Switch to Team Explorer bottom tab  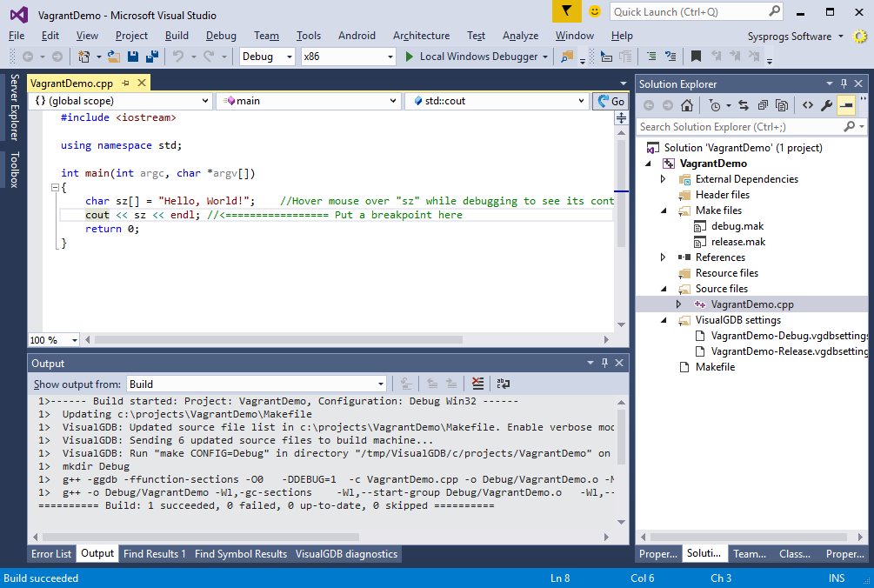[x=749, y=553]
